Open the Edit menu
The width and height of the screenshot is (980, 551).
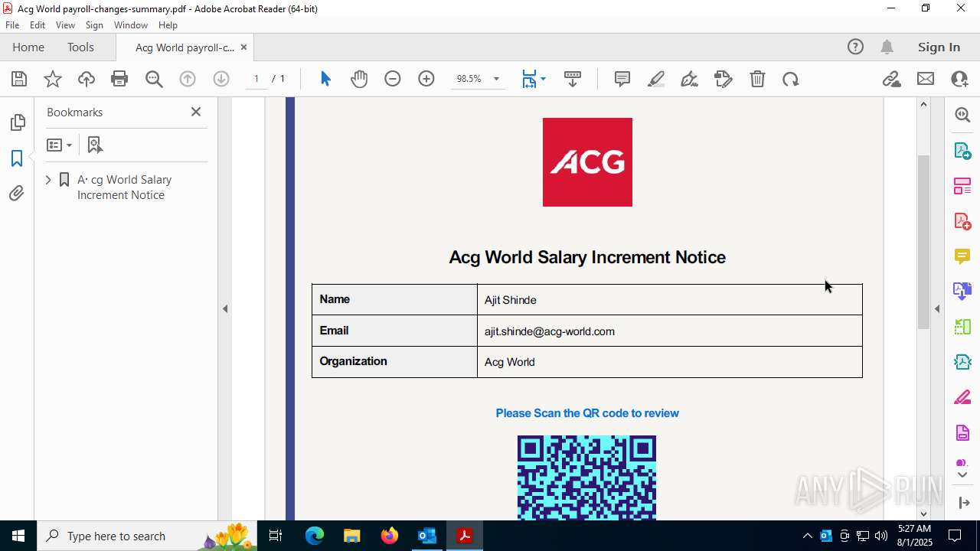[x=38, y=25]
